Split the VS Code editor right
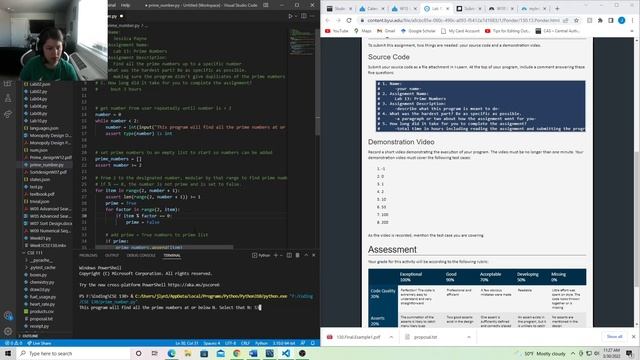This screenshot has height=360, width=640. 304,16
